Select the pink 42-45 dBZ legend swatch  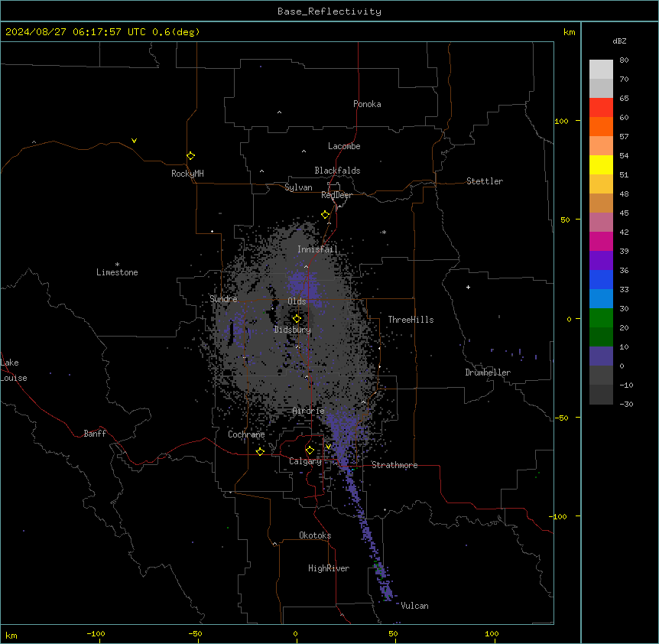coord(601,223)
